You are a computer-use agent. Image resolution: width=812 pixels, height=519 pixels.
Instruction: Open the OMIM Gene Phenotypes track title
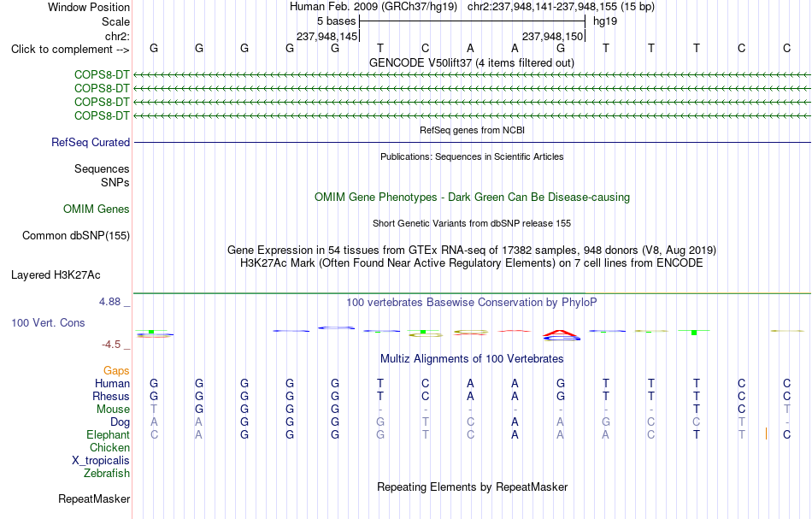click(x=472, y=197)
